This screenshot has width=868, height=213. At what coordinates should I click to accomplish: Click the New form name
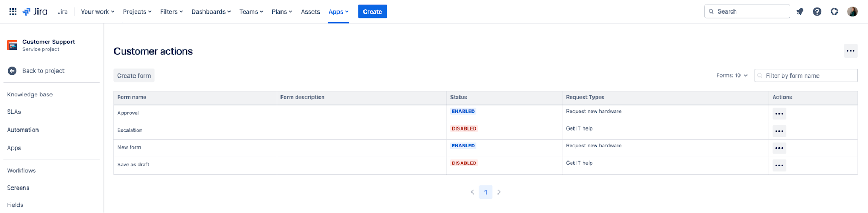click(x=129, y=147)
